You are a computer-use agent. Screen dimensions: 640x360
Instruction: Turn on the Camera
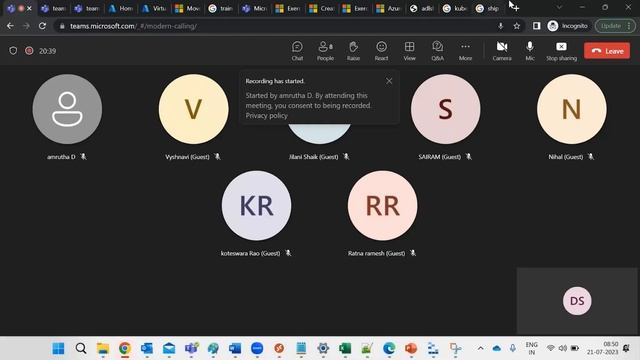click(x=502, y=51)
